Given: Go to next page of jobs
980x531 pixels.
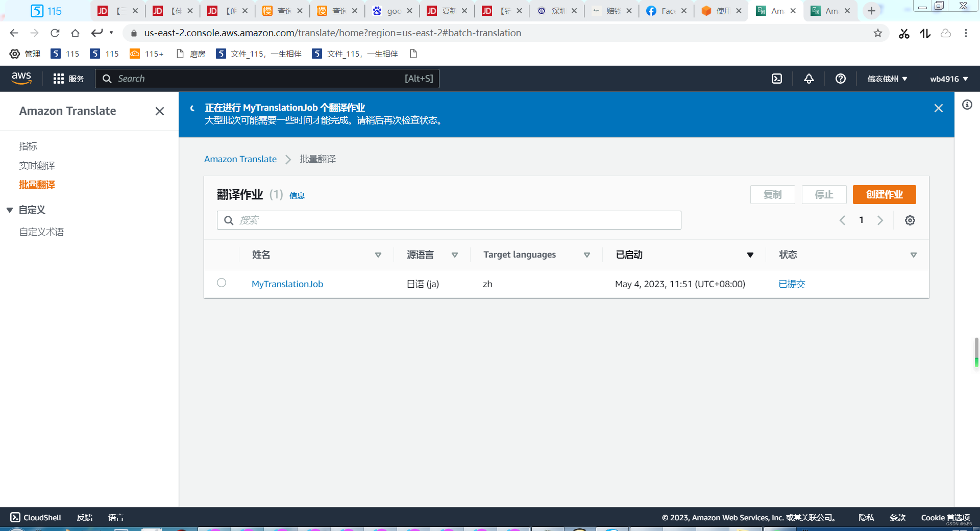Looking at the screenshot, I should [x=880, y=220].
